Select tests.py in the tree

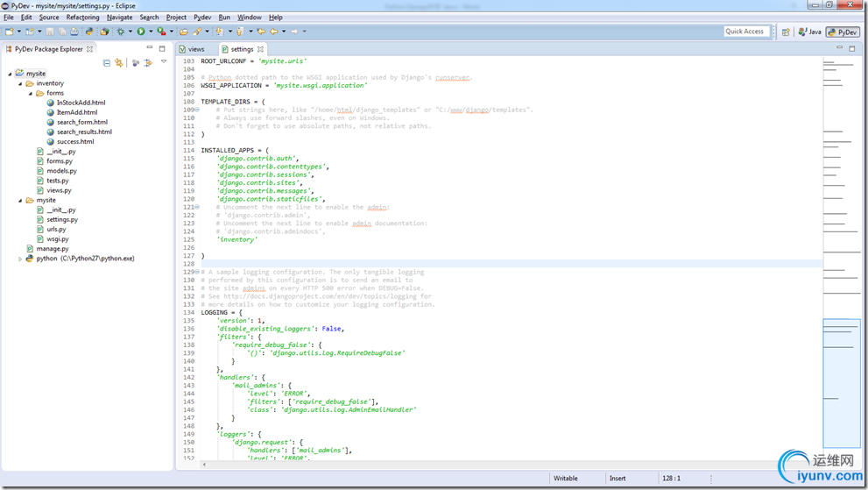pyautogui.click(x=58, y=181)
